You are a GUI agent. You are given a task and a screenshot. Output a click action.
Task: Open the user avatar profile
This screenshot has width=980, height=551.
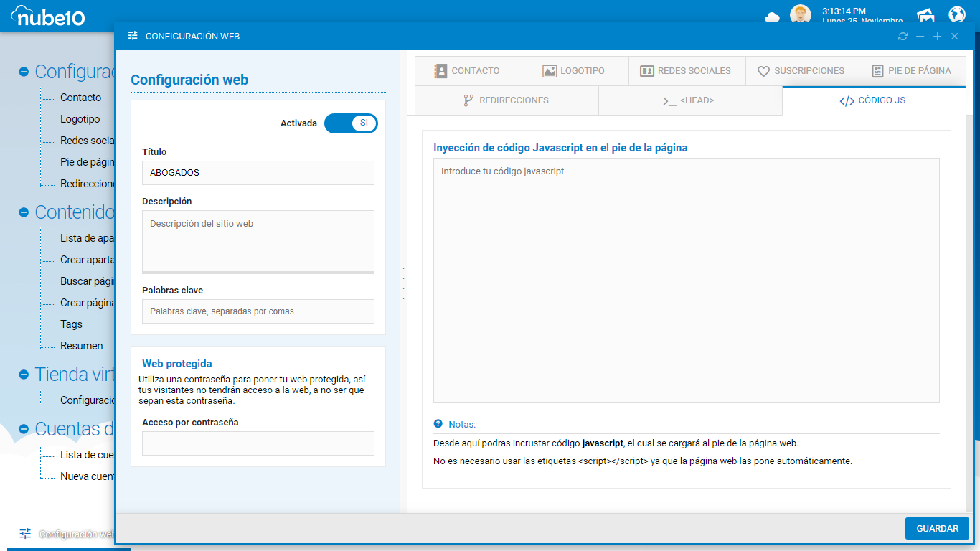tap(800, 14)
